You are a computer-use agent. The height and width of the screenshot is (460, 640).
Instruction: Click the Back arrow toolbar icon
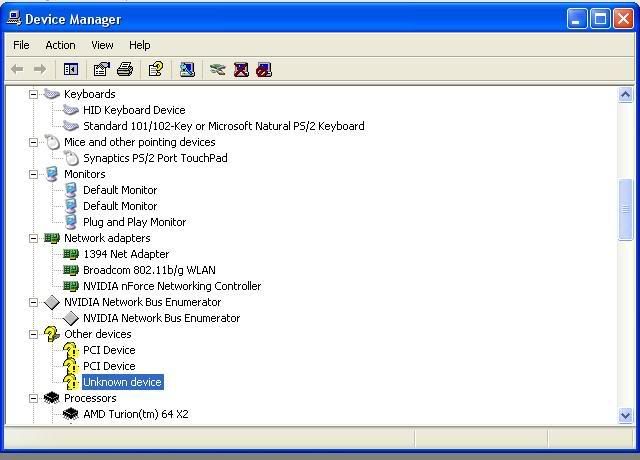point(17,69)
